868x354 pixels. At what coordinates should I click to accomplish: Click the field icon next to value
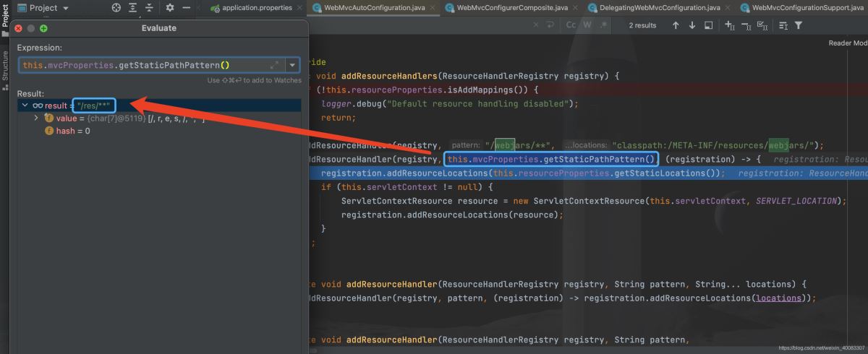tap(49, 118)
